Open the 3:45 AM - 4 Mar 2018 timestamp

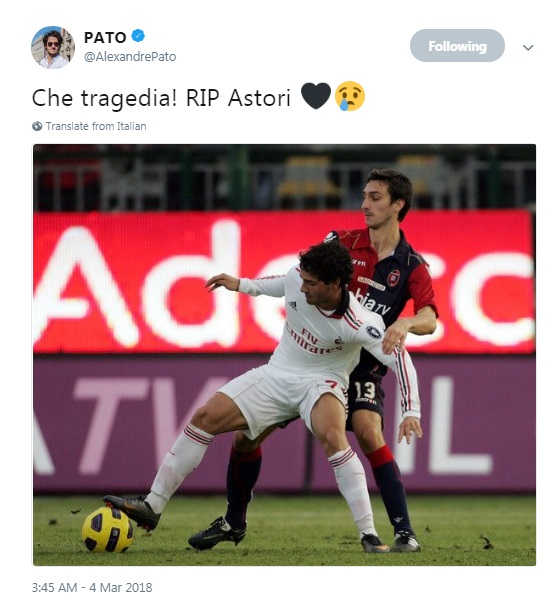coord(92,587)
